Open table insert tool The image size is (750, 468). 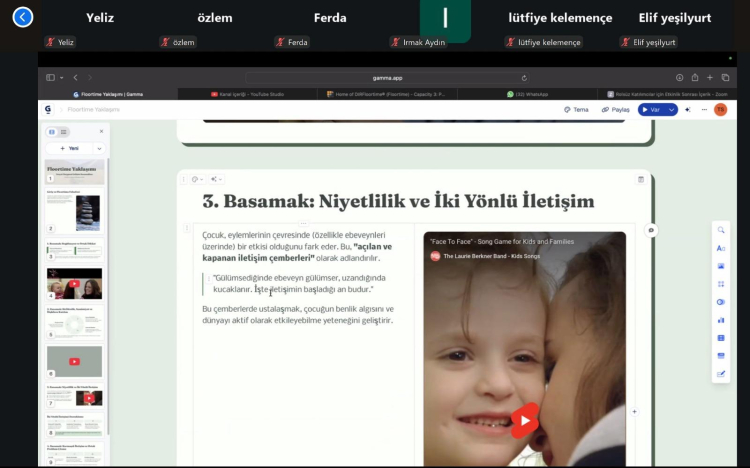[721, 338]
